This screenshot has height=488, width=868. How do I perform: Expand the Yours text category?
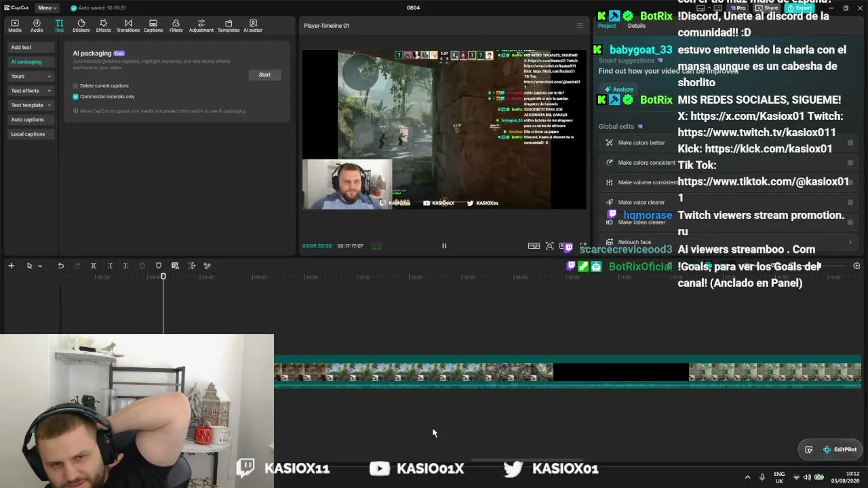click(31, 76)
